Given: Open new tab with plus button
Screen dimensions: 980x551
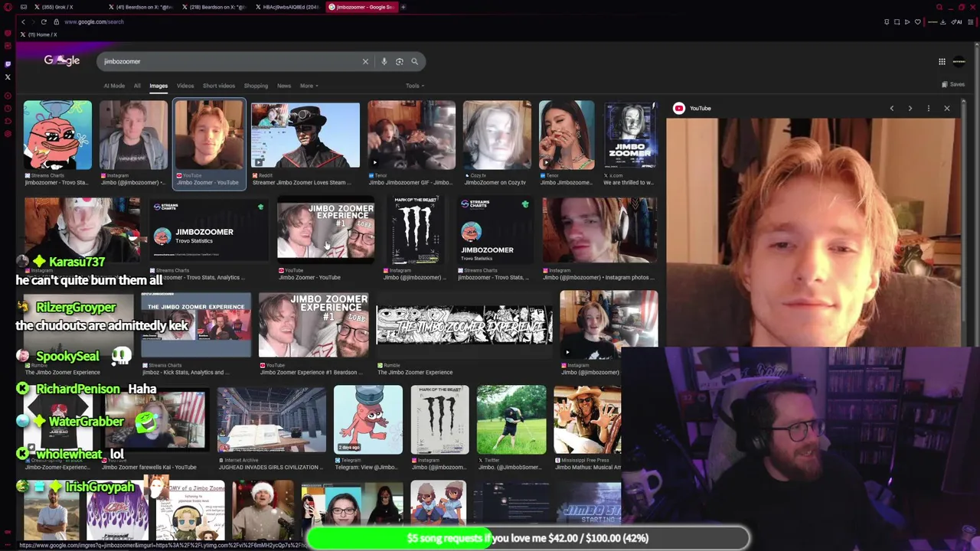Looking at the screenshot, I should pyautogui.click(x=403, y=7).
